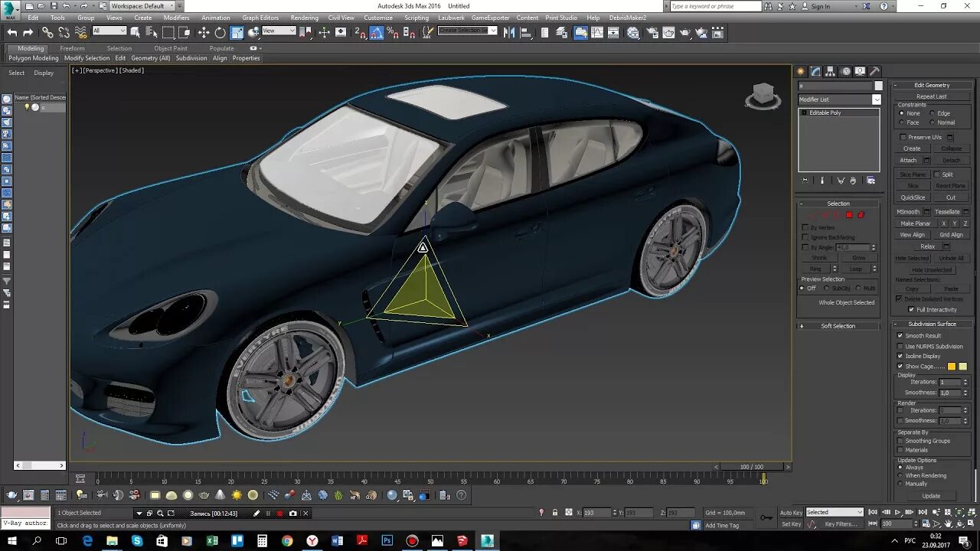
Task: Click the Mirror tool icon
Action: pyautogui.click(x=509, y=32)
